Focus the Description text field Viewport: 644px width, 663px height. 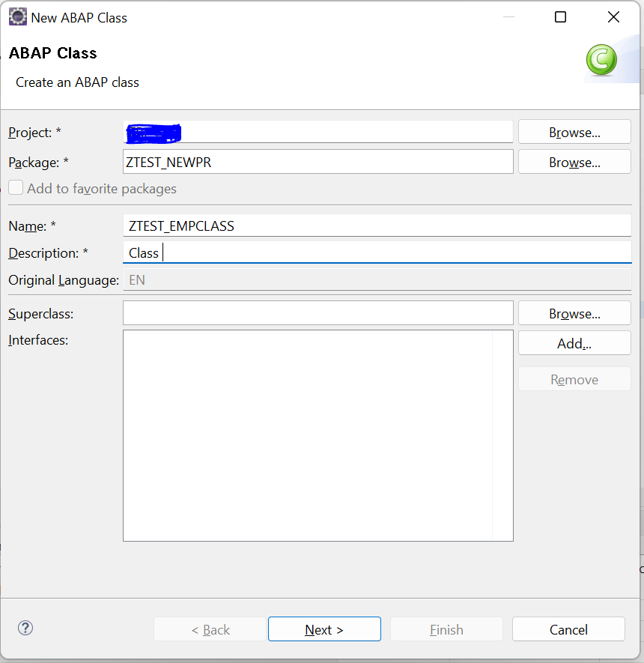click(x=377, y=252)
